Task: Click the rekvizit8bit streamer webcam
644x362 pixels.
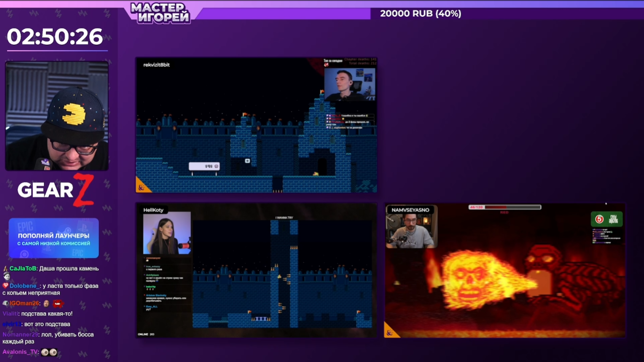Action: click(x=350, y=84)
